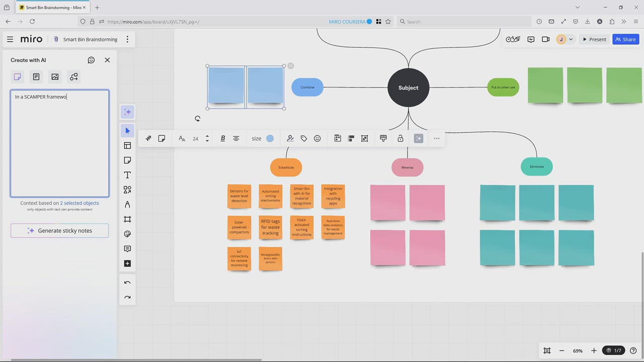Open the blue sticky color picker
The width and height of the screenshot is (644, 362).
[270, 138]
